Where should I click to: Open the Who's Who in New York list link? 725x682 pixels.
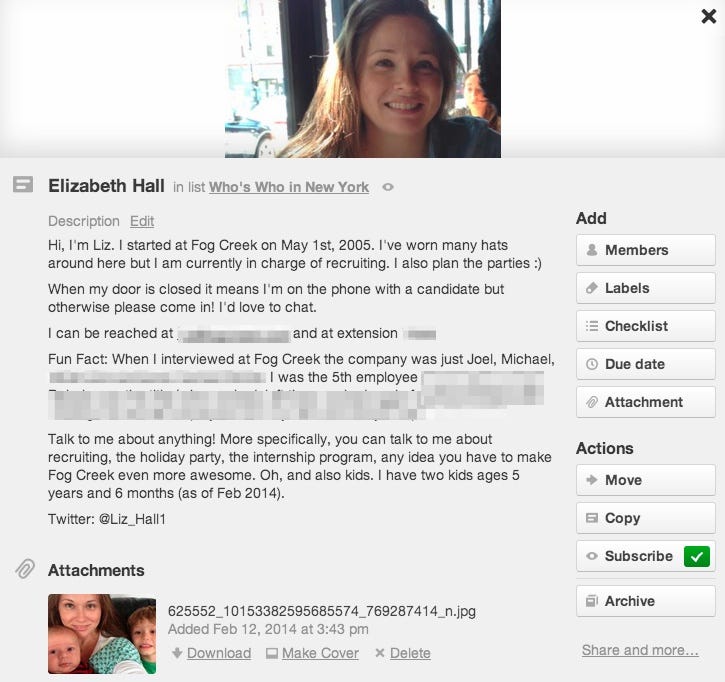point(289,187)
